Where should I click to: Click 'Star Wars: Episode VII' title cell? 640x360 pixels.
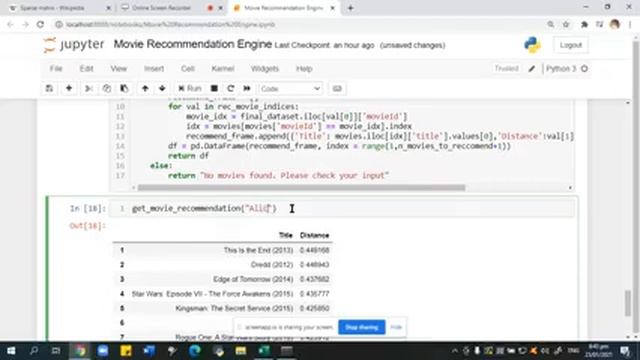click(x=212, y=294)
